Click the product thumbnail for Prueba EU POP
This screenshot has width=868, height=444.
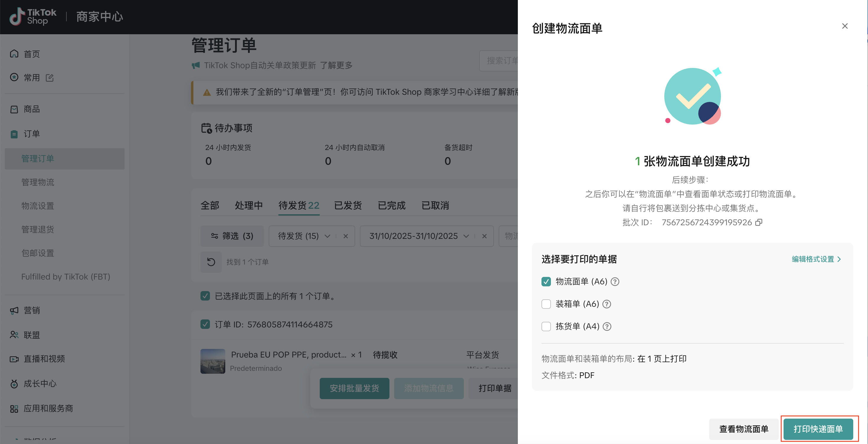213,361
